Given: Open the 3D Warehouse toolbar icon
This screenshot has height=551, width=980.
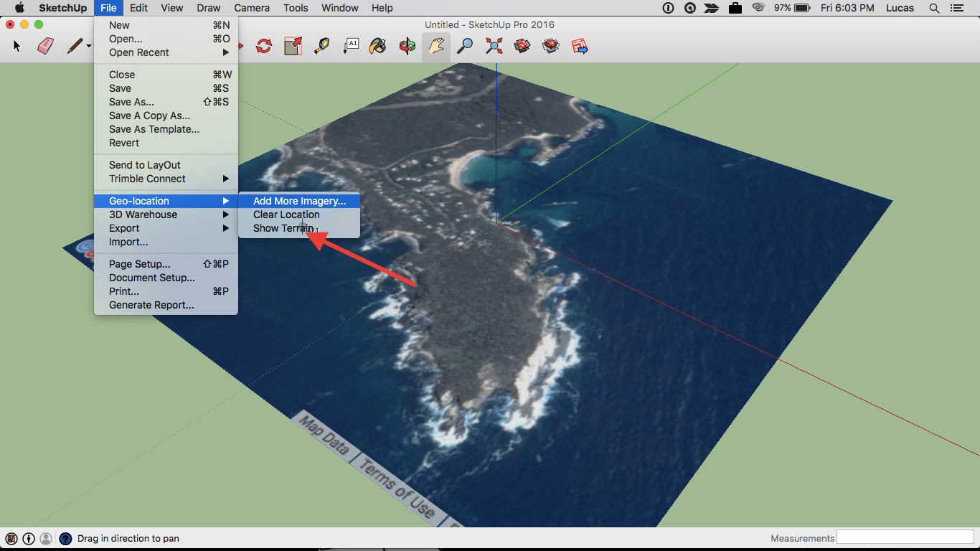Looking at the screenshot, I should [x=522, y=47].
